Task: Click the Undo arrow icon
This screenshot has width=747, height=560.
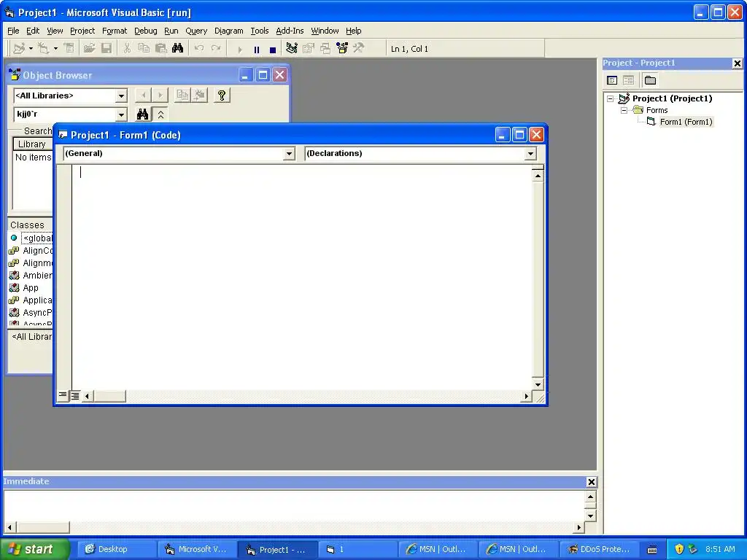Action: (x=199, y=49)
